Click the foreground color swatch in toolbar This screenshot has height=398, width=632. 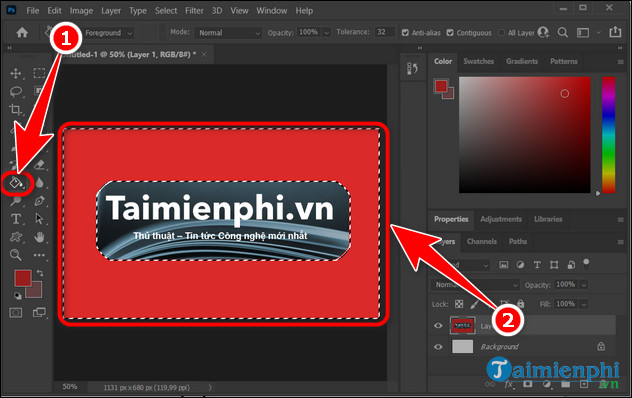click(x=22, y=278)
